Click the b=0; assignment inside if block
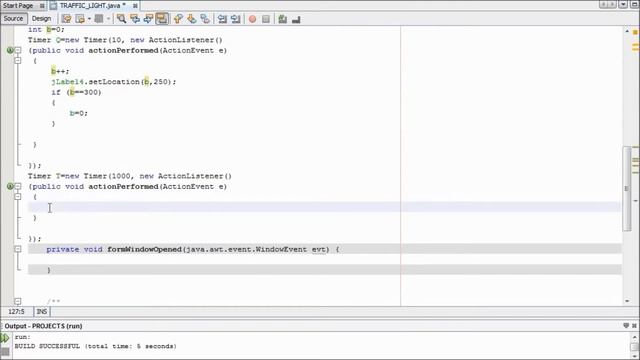Screen dimensions: 640x360 [78, 113]
